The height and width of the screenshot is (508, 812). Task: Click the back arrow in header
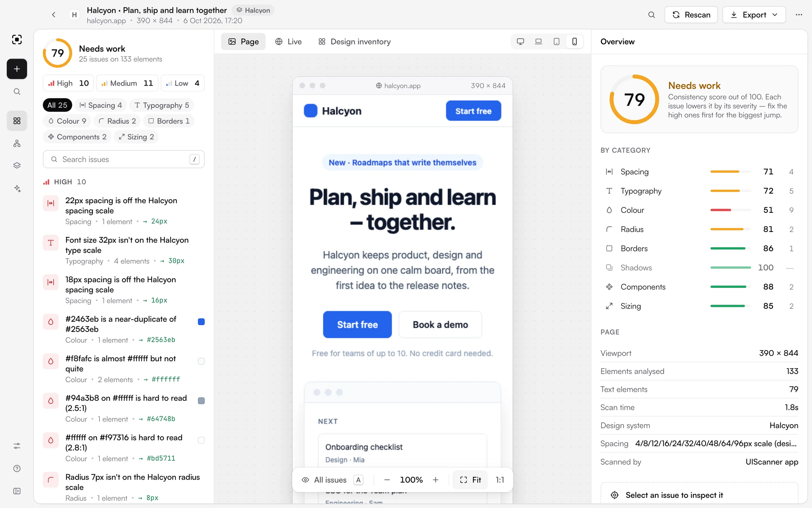[x=53, y=15]
